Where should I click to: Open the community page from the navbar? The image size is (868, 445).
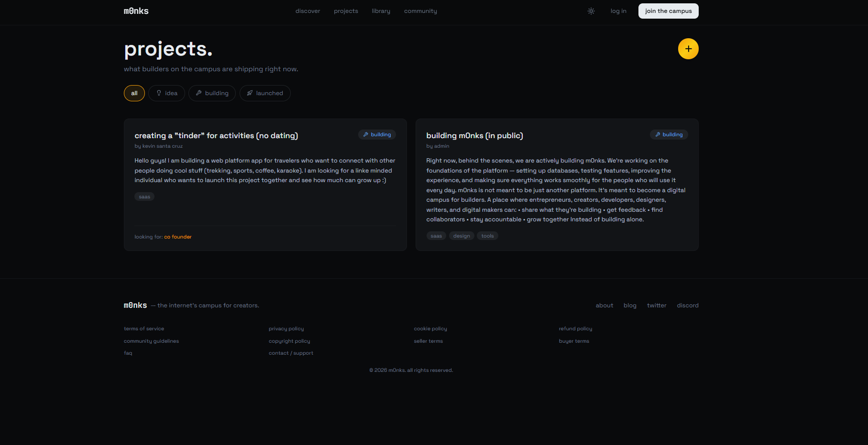click(420, 11)
